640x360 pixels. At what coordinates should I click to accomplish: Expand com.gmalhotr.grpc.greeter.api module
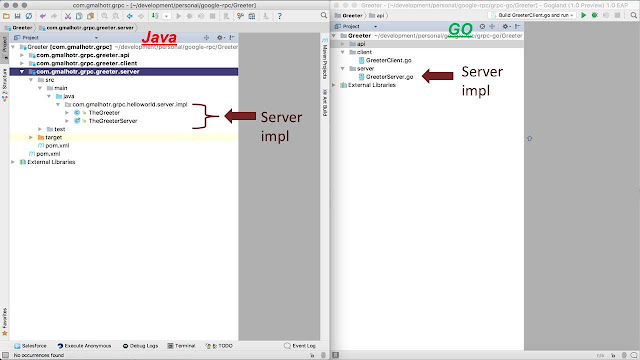[22, 55]
